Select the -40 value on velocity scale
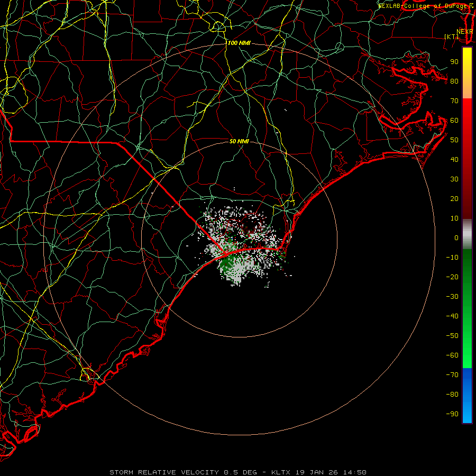Screen dimensions: 476x476 click(x=452, y=316)
